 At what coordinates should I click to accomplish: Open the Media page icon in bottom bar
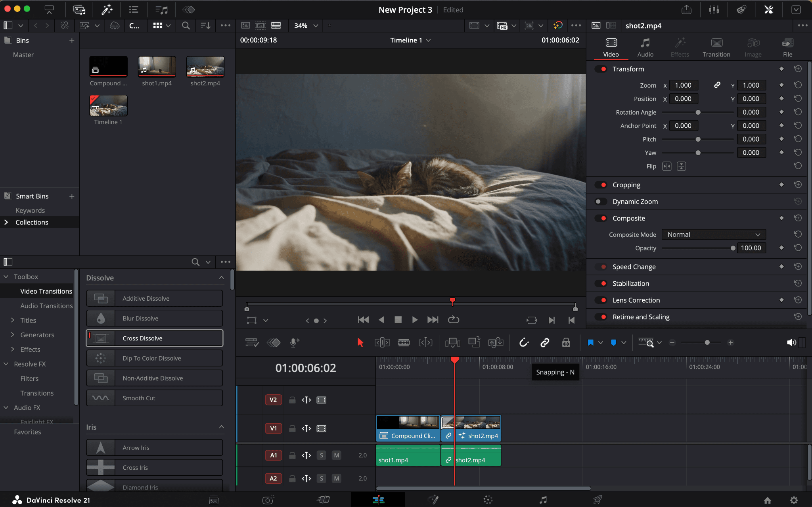214,500
